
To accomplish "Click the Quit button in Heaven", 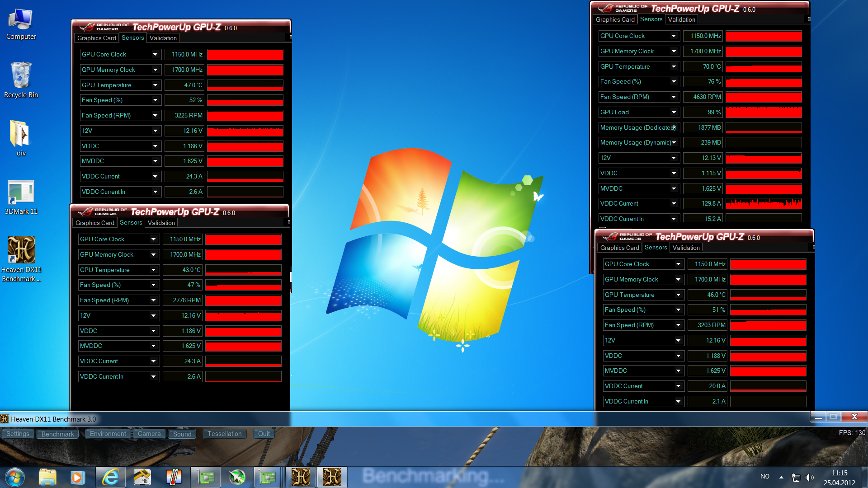I will (264, 434).
